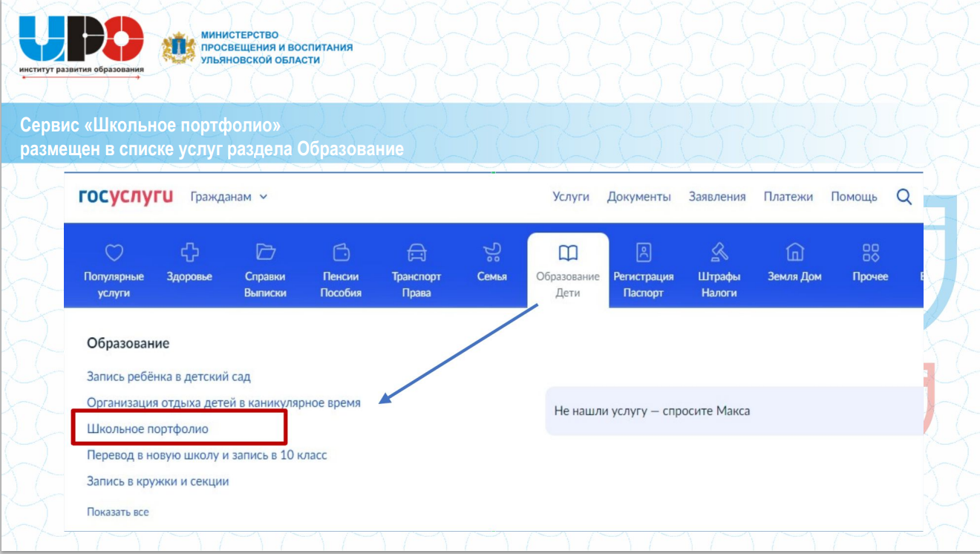This screenshot has width=980, height=554.
Task: Open the Платежи menu item
Action: pos(788,197)
